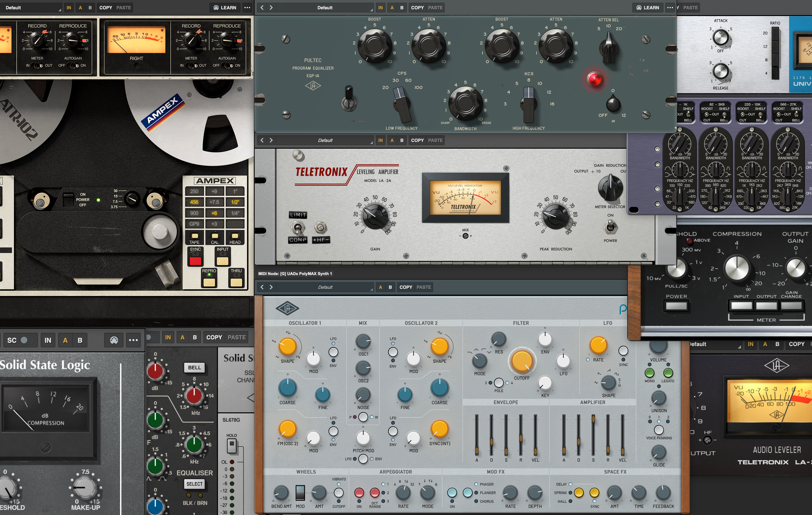Open the three-dots menu in the SSL compressor toolbar

[133, 340]
